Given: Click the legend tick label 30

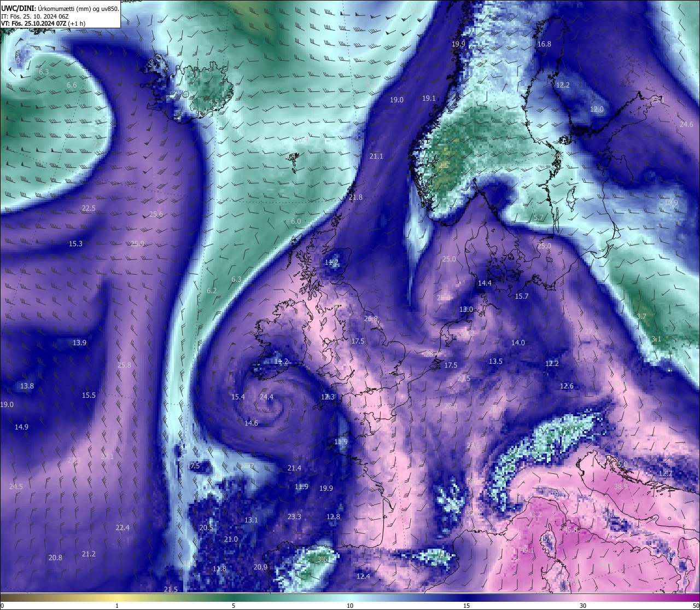Looking at the screenshot, I should pyautogui.click(x=583, y=606).
